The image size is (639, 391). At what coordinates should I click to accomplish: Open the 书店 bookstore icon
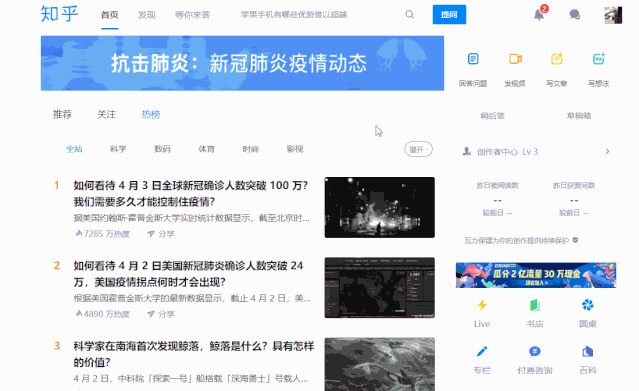pyautogui.click(x=535, y=305)
